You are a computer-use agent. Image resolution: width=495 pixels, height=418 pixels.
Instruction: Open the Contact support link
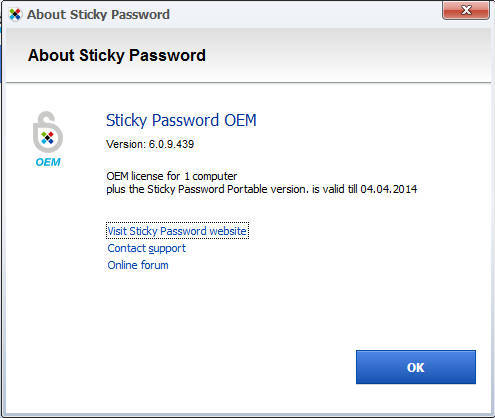tap(147, 248)
